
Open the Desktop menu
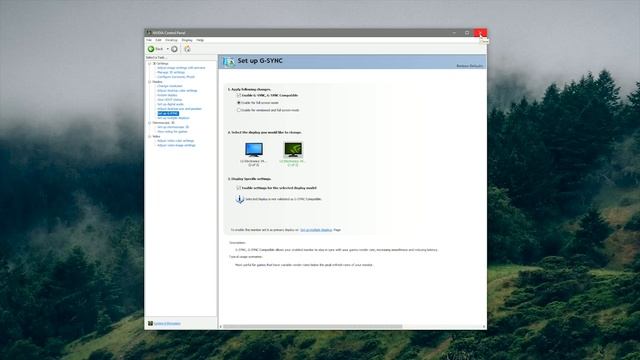click(x=171, y=40)
